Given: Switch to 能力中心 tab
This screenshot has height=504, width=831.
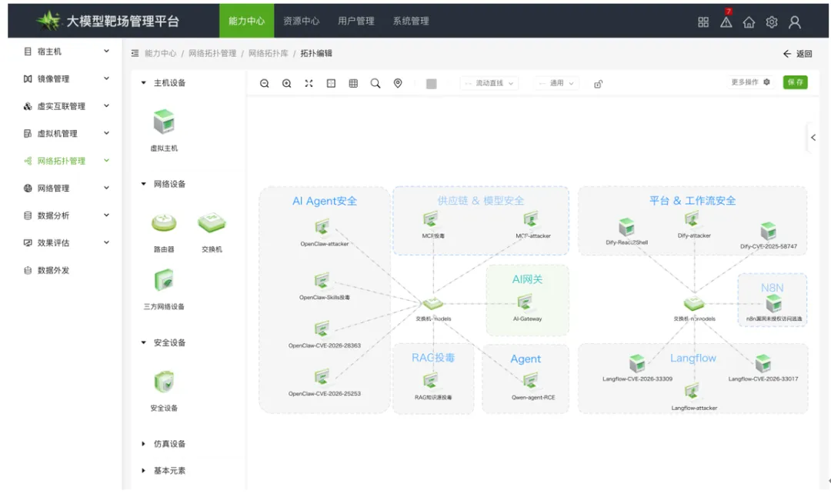Looking at the screenshot, I should 246,21.
